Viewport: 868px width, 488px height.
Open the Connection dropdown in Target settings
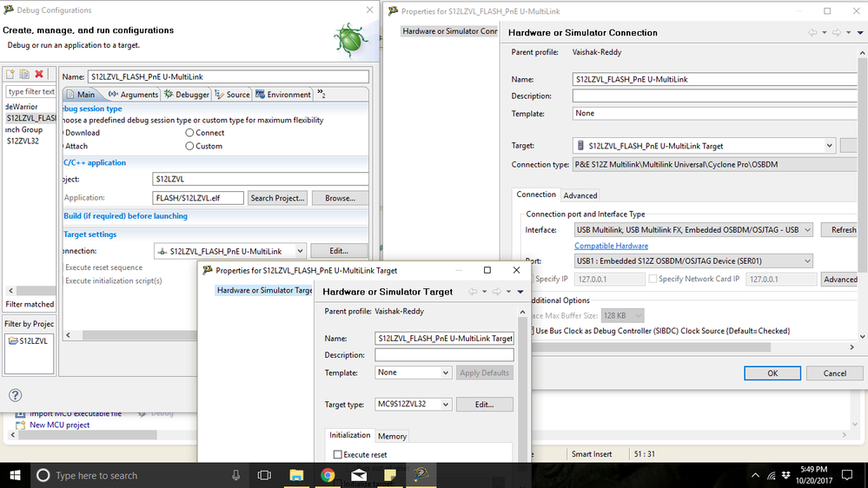(x=300, y=251)
